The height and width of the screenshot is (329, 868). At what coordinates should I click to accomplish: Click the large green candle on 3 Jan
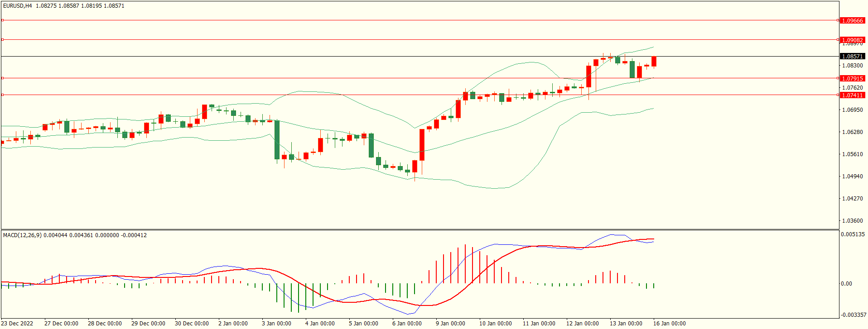pyautogui.click(x=277, y=139)
